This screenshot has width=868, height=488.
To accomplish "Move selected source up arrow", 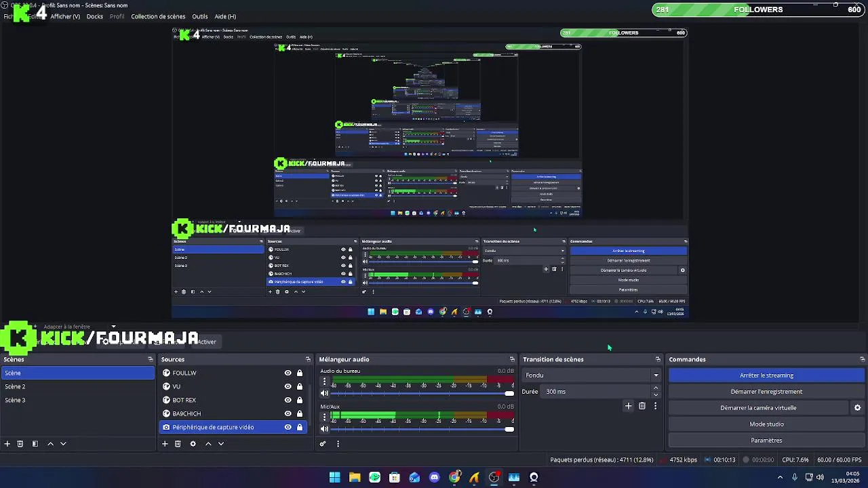I will pos(208,444).
